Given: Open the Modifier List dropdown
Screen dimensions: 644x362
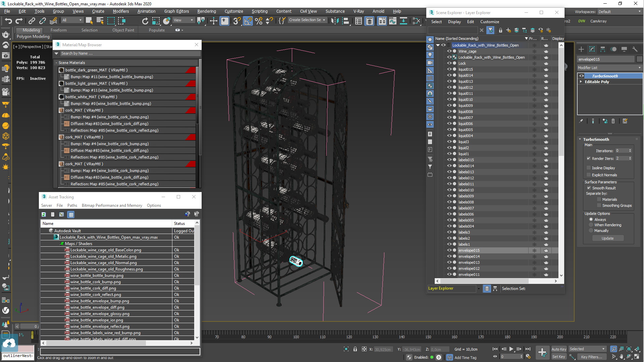Looking at the screenshot, I should (609, 68).
